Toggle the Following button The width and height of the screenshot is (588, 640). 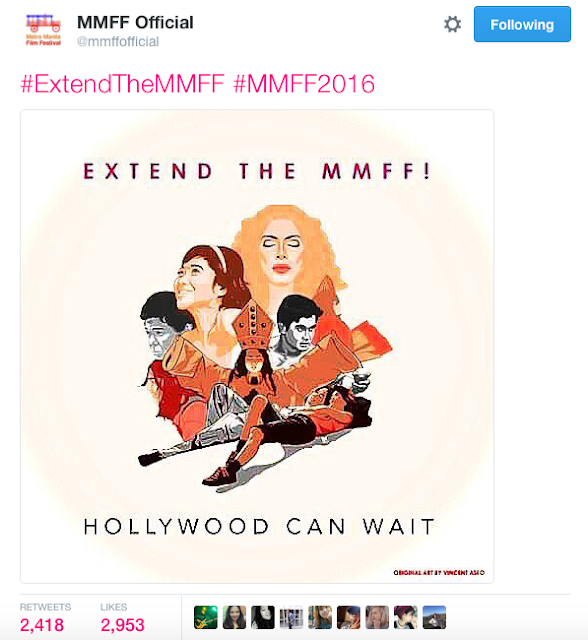point(522,24)
